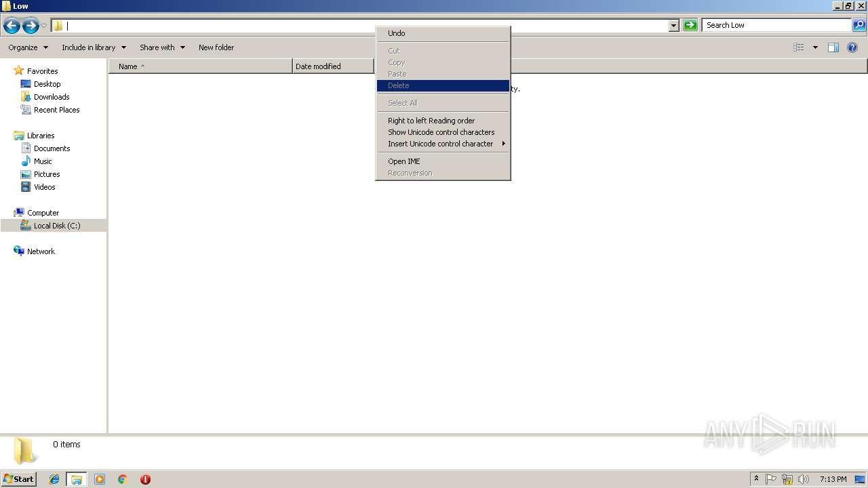Image resolution: width=868 pixels, height=488 pixels.
Task: Launch Windows Media Player from taskbar
Action: point(100,479)
